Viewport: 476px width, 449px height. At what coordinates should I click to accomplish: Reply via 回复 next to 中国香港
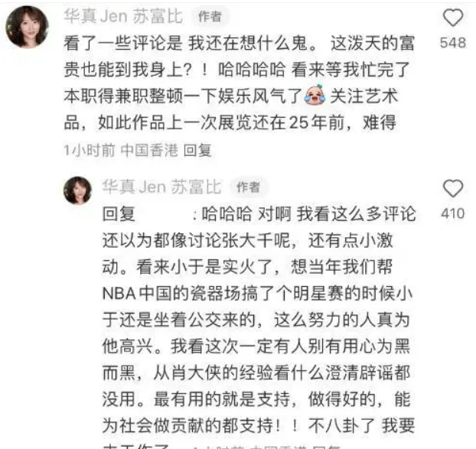tap(197, 150)
